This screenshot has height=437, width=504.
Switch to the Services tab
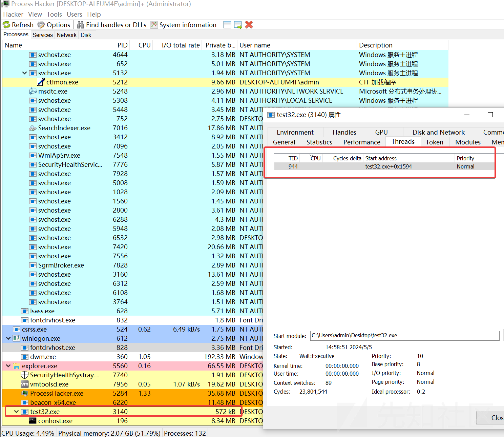43,35
